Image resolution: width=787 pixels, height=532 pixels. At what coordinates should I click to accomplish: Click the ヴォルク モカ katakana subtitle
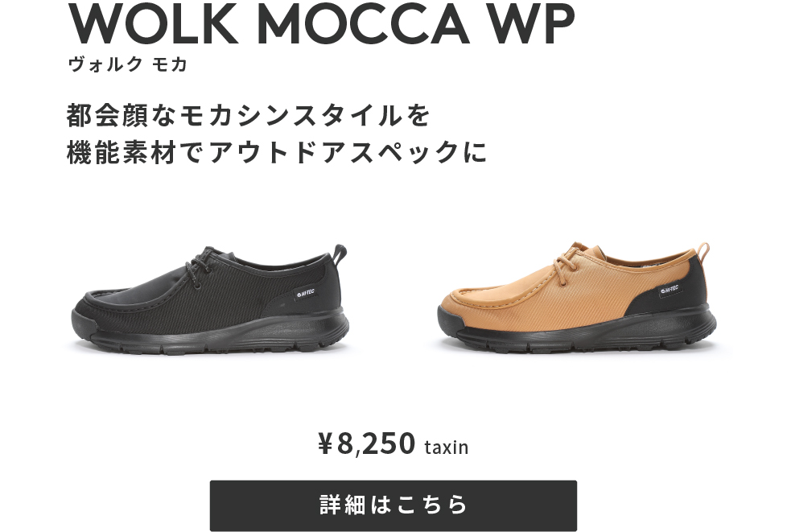coord(127,64)
